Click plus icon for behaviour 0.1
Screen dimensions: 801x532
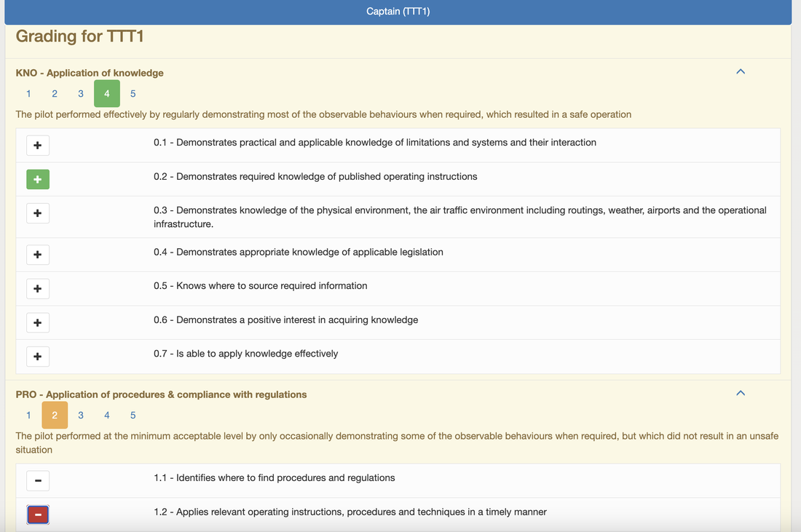tap(38, 146)
